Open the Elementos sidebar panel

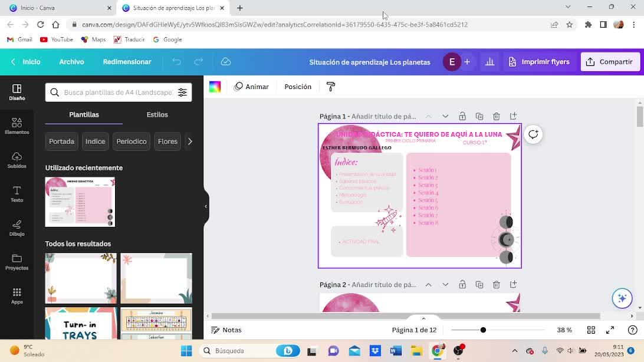pos(17,126)
